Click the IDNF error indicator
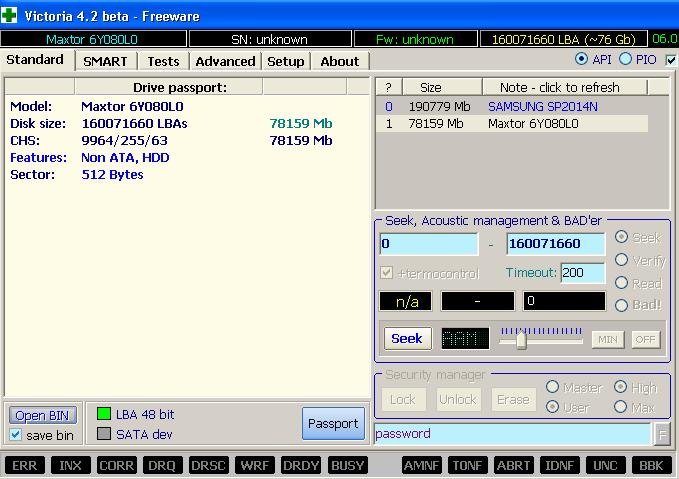 559,466
